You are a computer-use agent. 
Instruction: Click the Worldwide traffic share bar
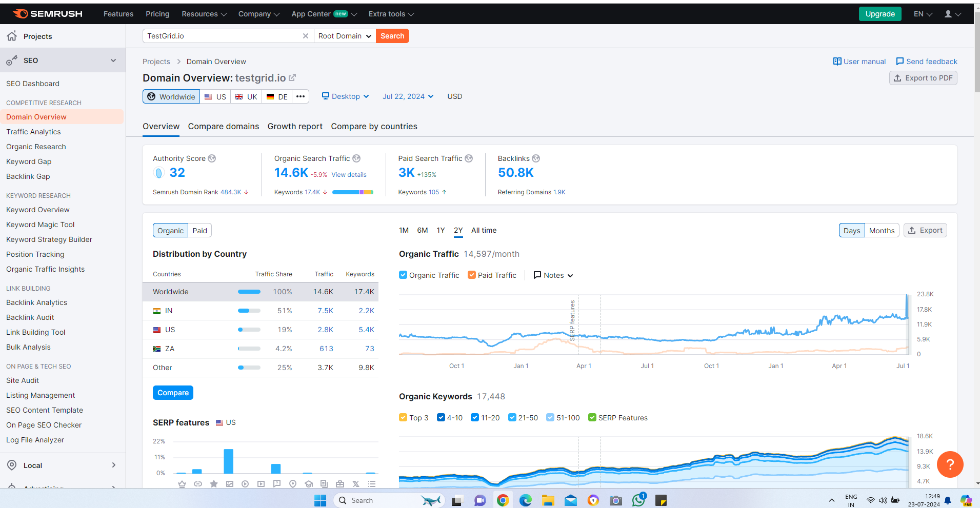tap(249, 292)
